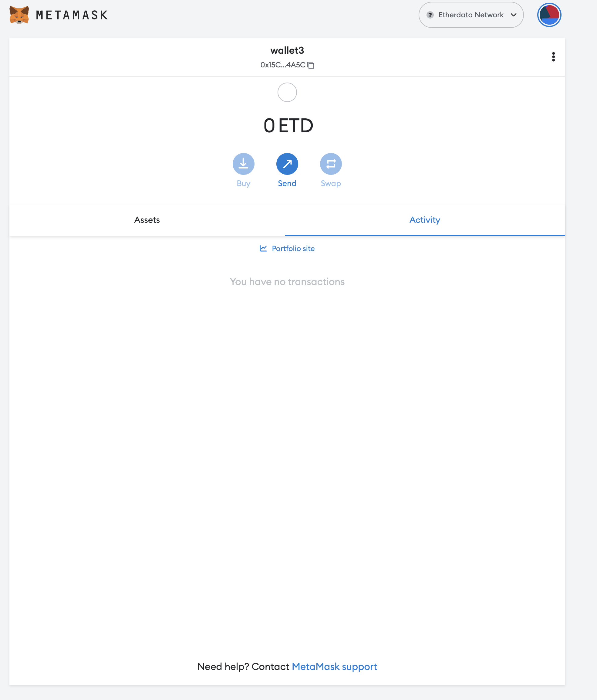597x700 pixels.
Task: Switch to the Activity tab
Action: (425, 219)
